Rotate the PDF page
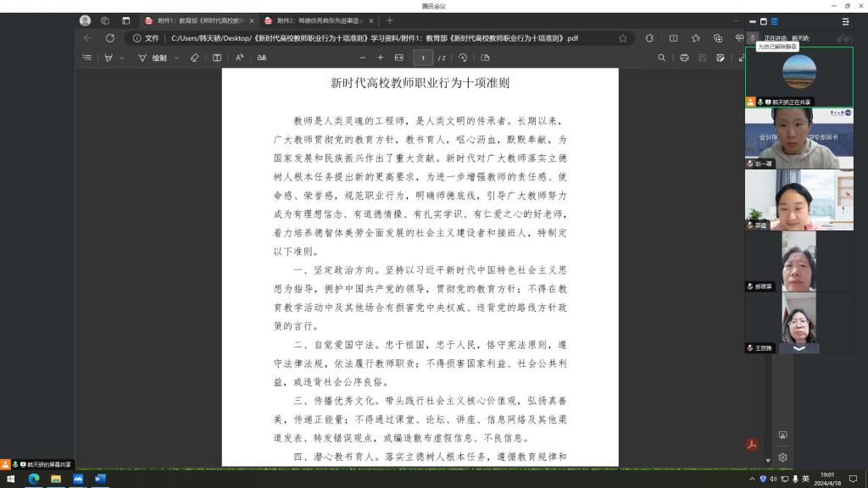 tap(463, 58)
